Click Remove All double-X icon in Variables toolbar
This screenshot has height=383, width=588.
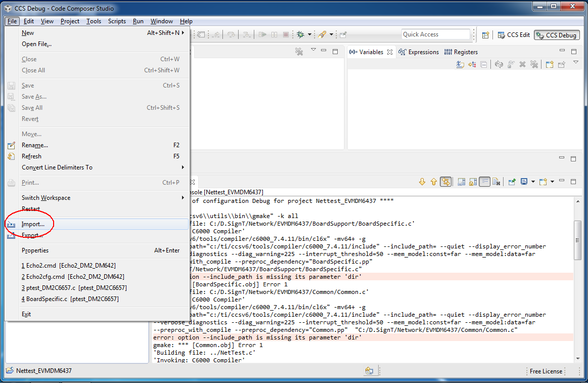point(534,65)
